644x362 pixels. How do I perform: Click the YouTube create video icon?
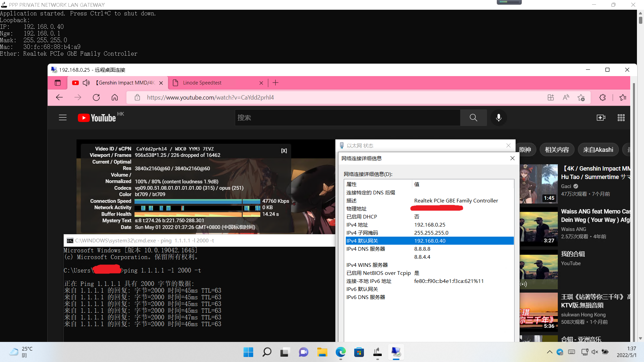click(x=601, y=118)
